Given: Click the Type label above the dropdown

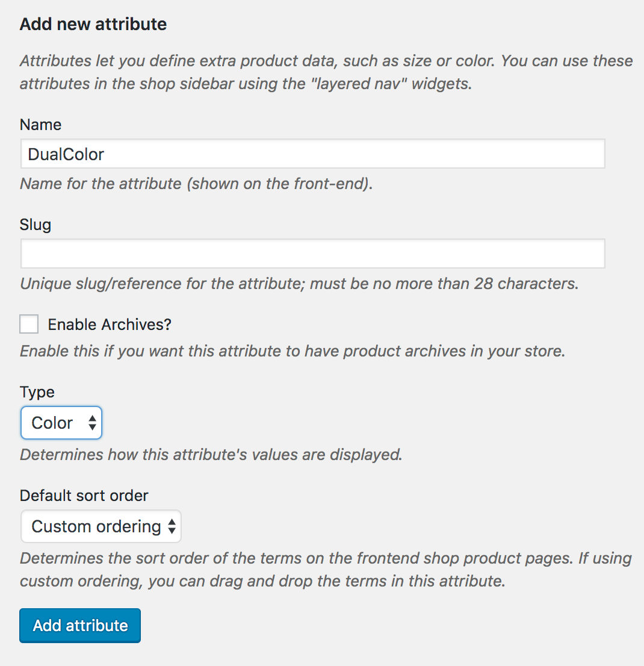Looking at the screenshot, I should click(37, 392).
